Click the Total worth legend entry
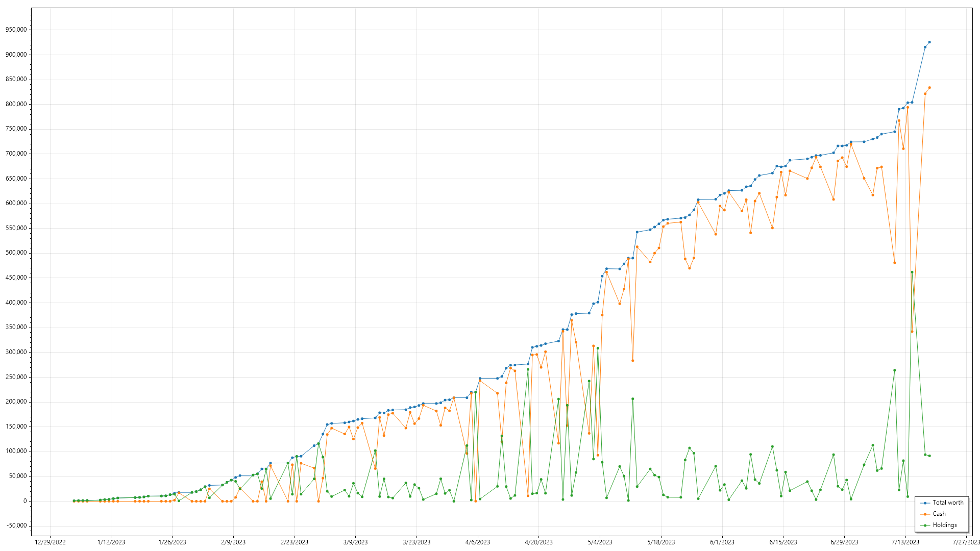Screen dimensions: 980x551 [x=948, y=503]
